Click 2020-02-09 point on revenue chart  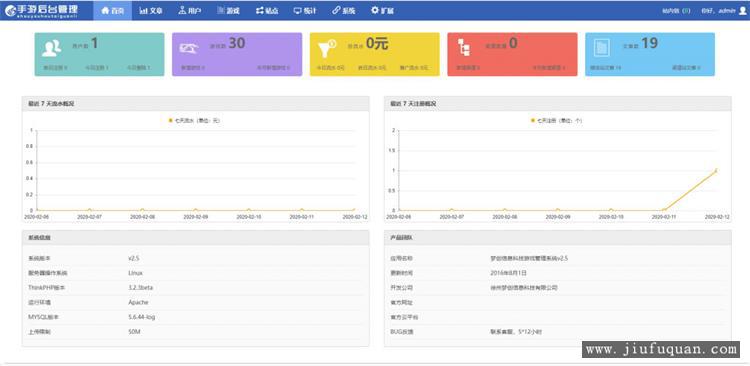(x=195, y=210)
